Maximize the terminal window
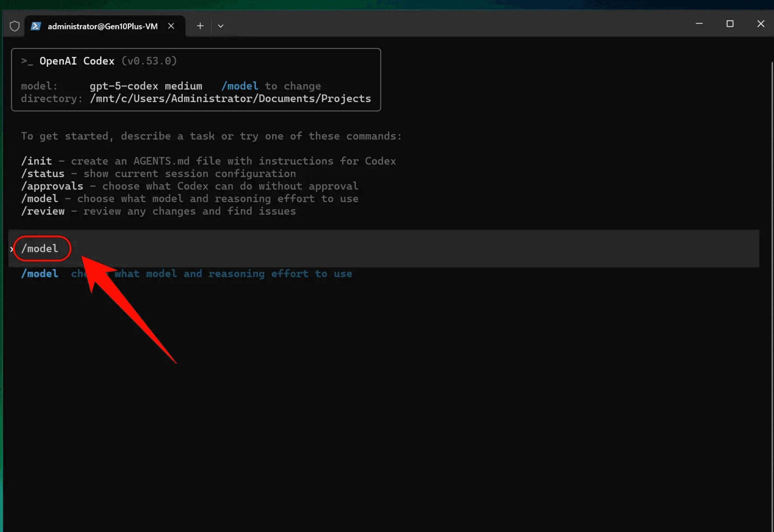This screenshot has width=774, height=532. 730,24
